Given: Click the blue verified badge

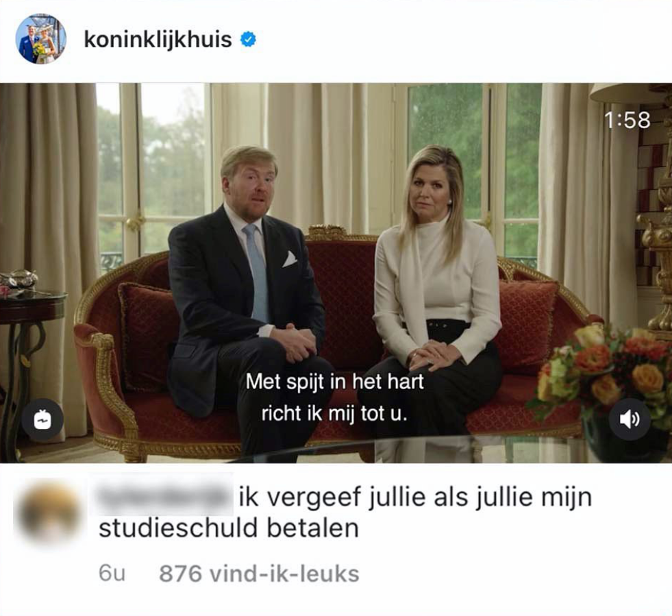Looking at the screenshot, I should pos(248,40).
